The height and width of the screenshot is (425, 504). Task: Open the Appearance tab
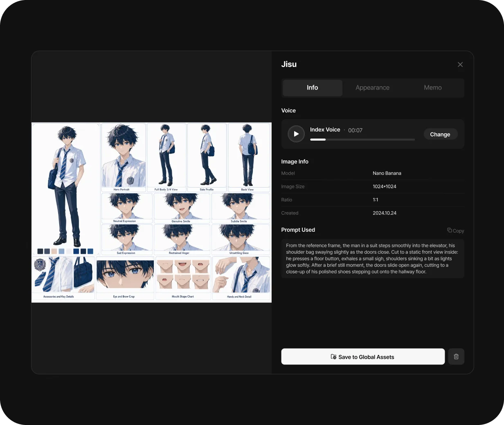[372, 88]
